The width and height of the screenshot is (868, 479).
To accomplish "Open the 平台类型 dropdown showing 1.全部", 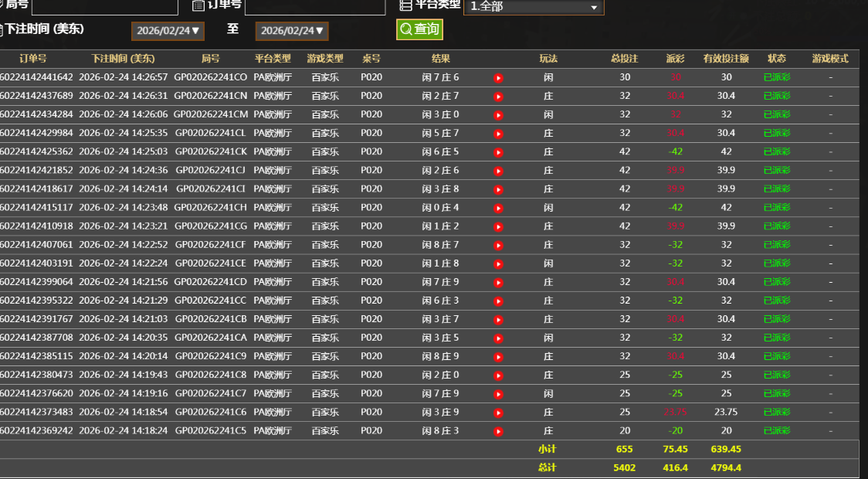I will (533, 7).
